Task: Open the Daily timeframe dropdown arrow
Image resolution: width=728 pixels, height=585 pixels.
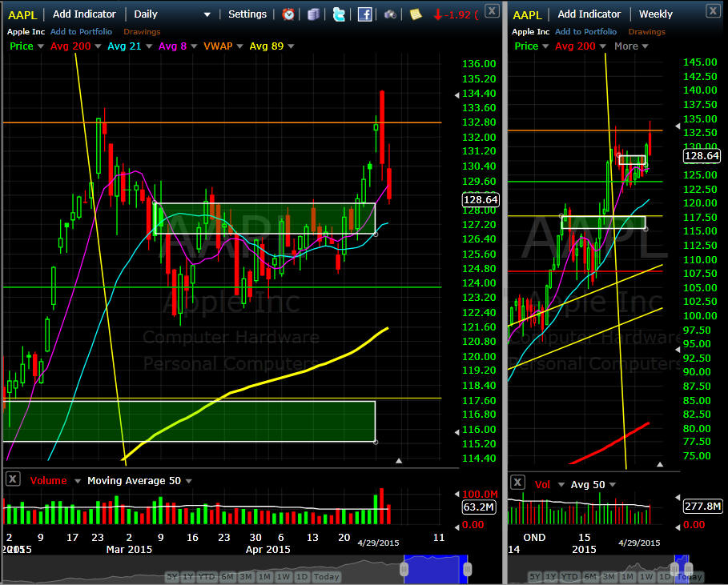Action: point(207,15)
